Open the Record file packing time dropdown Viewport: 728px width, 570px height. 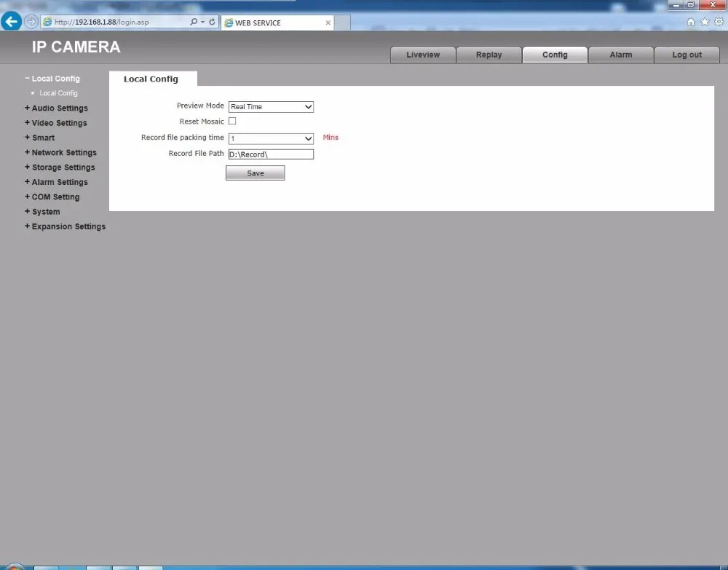tap(271, 138)
